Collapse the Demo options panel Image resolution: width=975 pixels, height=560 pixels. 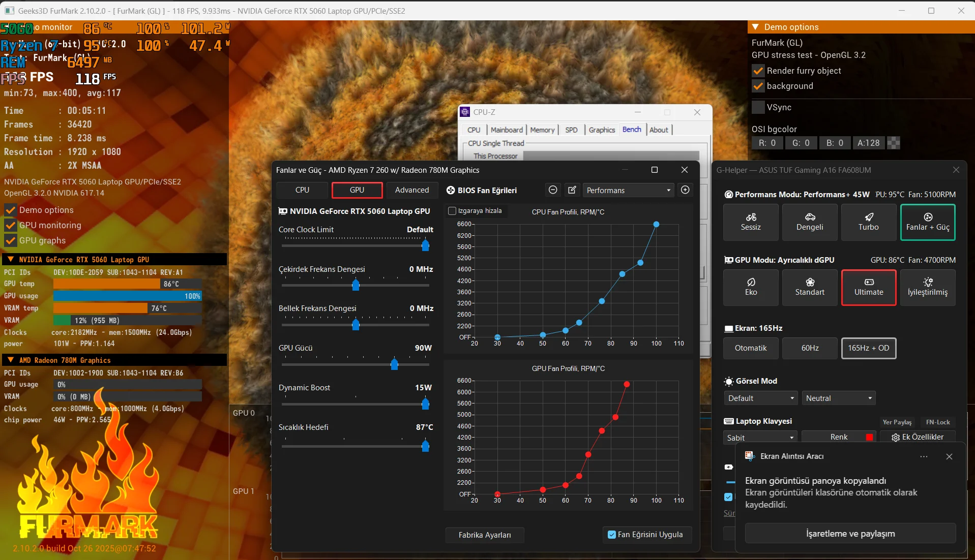[x=755, y=27]
